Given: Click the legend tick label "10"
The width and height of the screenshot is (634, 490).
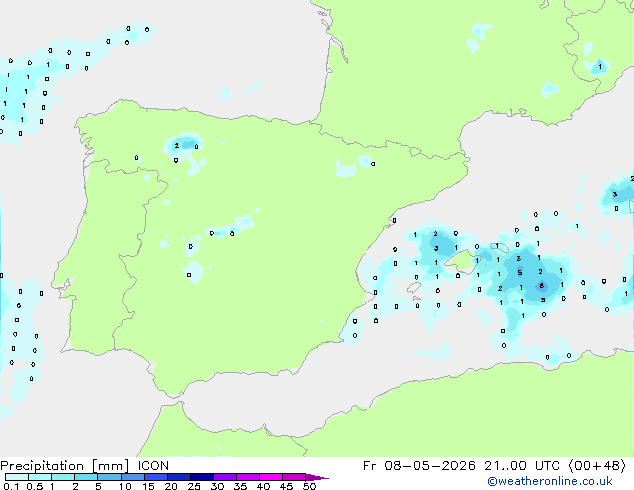Looking at the screenshot, I should [x=125, y=486].
